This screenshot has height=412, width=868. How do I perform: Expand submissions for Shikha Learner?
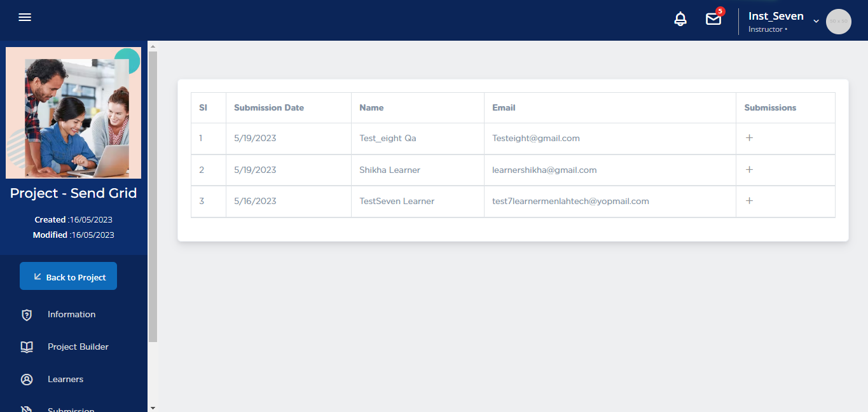click(x=749, y=170)
